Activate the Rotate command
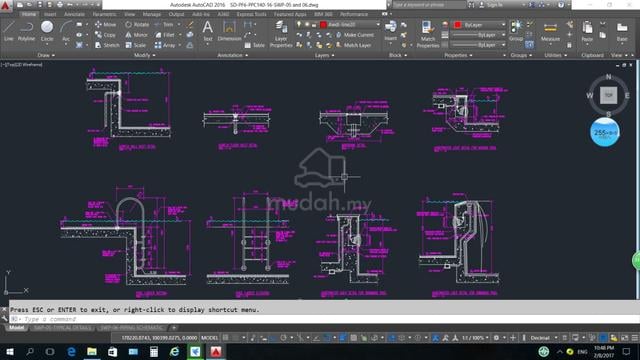The image size is (640, 360). (x=137, y=24)
